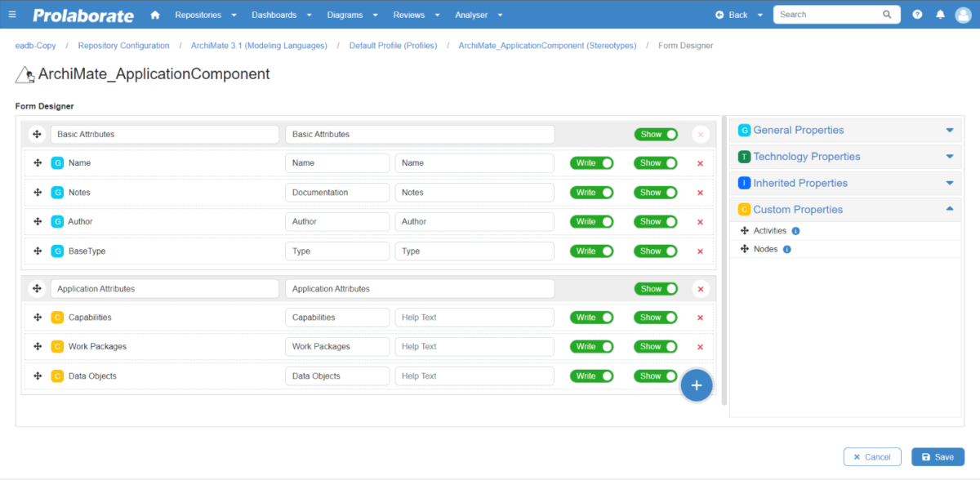Viewport: 980px width, 480px height.
Task: Click the Prolaborate home icon
Action: point(153,14)
